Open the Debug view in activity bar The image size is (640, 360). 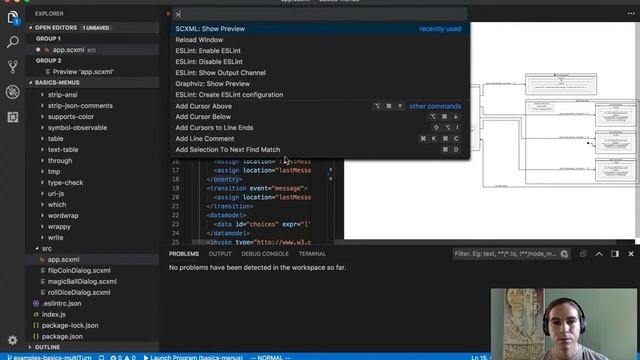(13, 92)
